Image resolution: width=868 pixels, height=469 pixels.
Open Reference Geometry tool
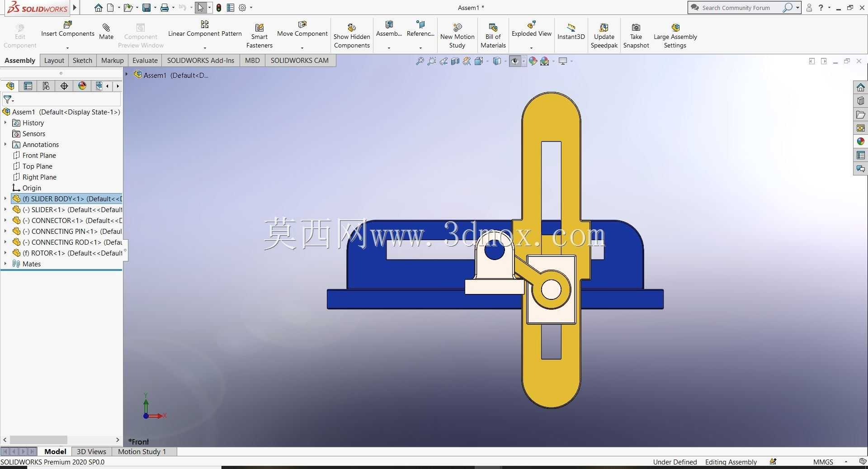click(420, 28)
